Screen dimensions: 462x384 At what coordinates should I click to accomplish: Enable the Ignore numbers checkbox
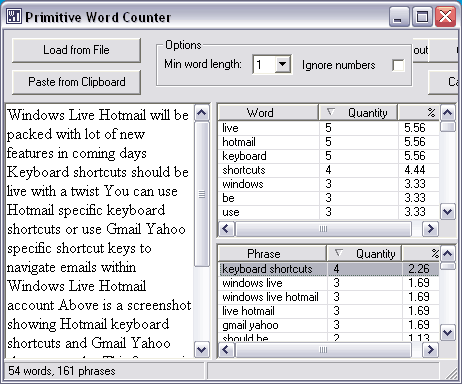(x=398, y=65)
